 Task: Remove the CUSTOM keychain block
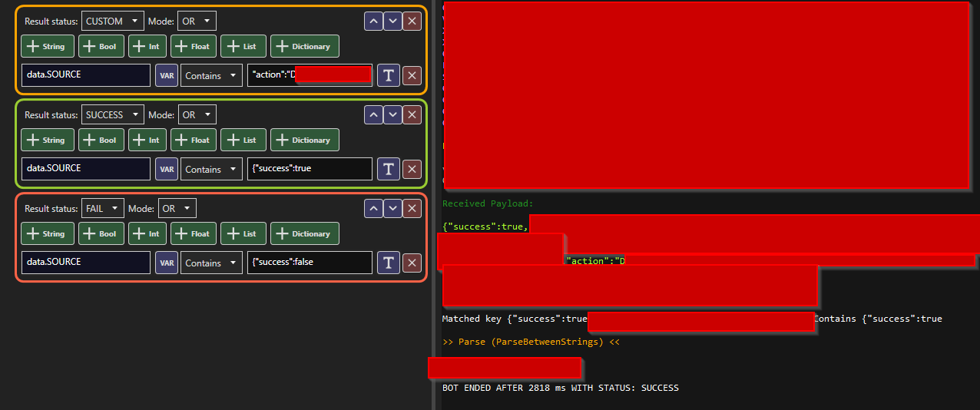tap(412, 21)
